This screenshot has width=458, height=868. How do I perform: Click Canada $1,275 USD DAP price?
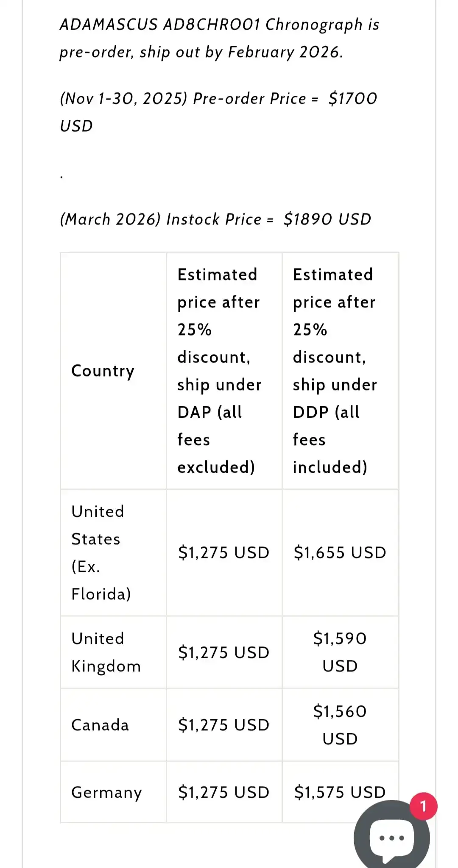click(x=223, y=725)
